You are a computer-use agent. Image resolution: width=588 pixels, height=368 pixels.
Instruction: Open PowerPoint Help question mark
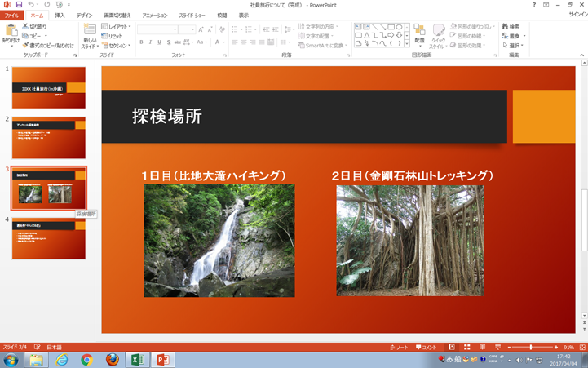point(534,5)
